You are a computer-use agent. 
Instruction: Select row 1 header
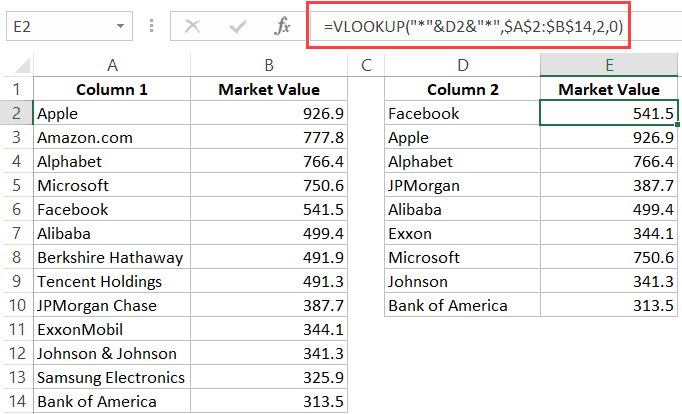[17, 89]
